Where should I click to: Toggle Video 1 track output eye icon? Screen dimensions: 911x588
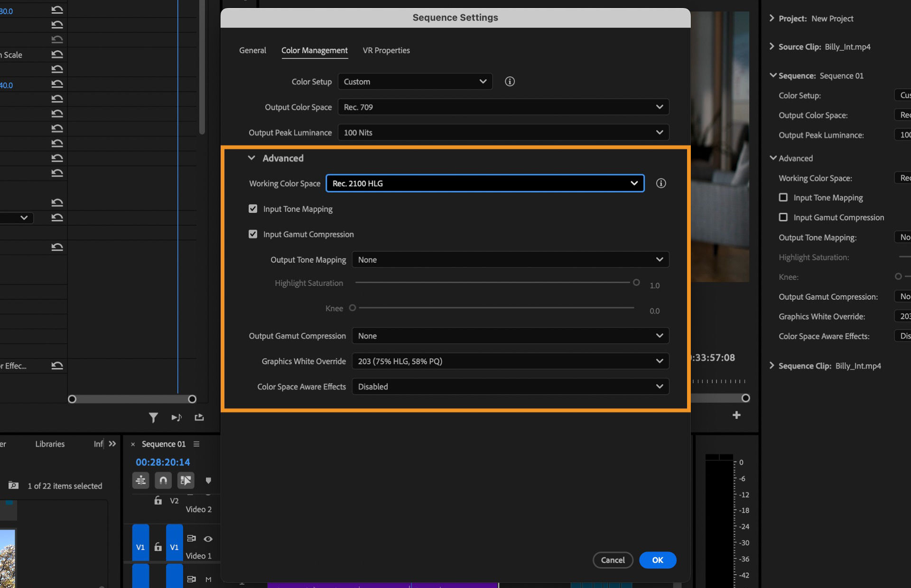(207, 539)
